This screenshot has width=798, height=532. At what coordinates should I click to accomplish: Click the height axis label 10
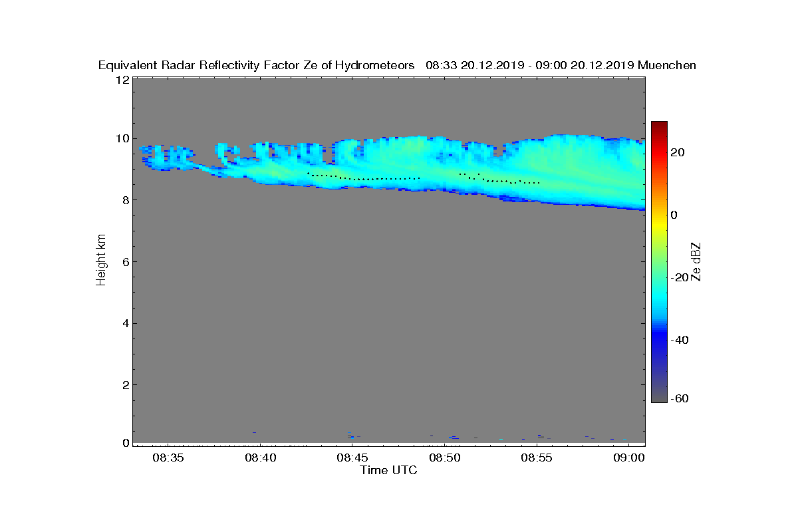pos(122,138)
